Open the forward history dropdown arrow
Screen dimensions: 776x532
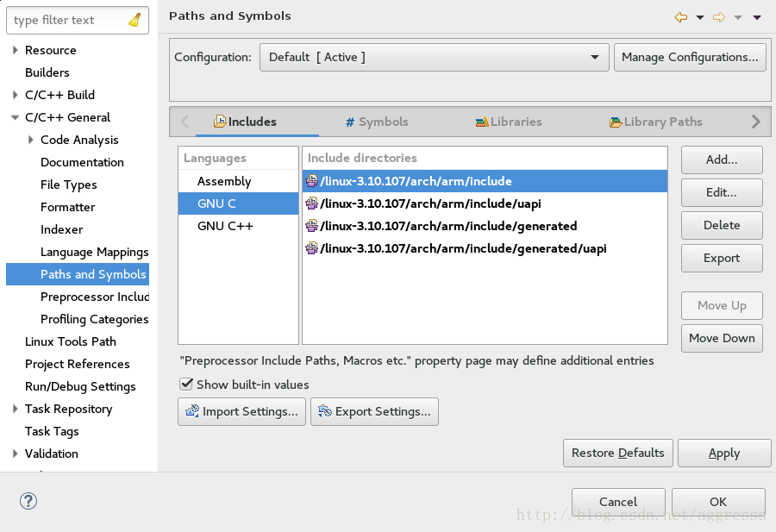coord(738,17)
